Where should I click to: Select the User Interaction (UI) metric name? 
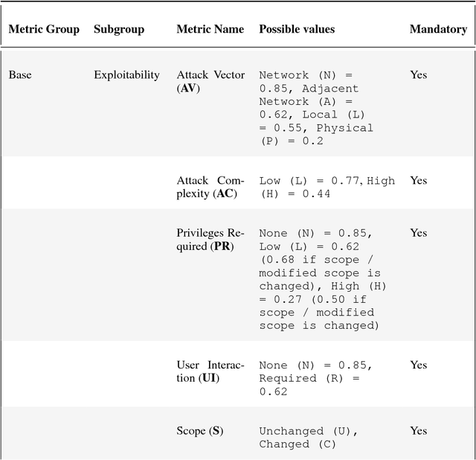pyautogui.click(x=210, y=371)
